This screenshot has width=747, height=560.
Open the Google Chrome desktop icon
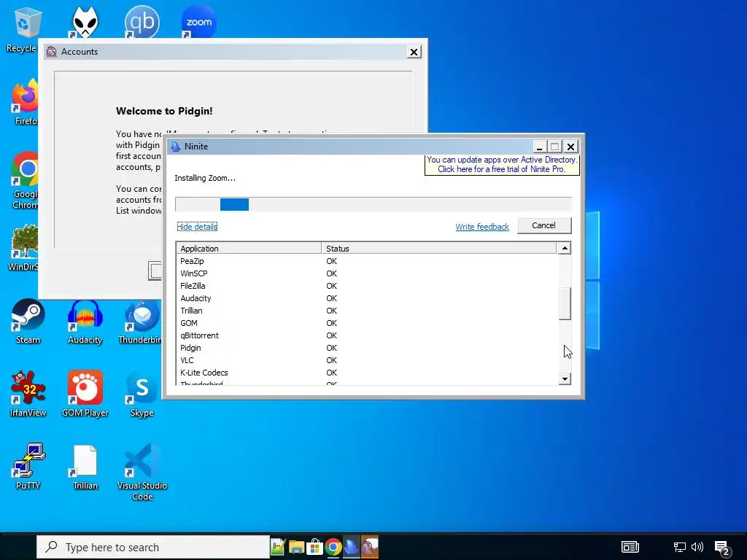click(25, 180)
